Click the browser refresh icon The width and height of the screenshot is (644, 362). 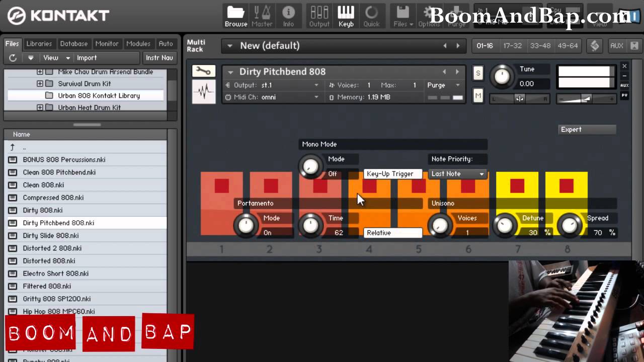(x=13, y=58)
